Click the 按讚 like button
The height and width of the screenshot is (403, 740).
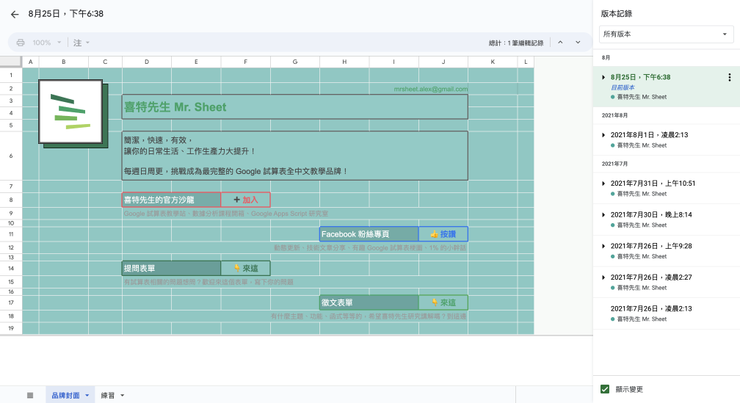[x=443, y=234]
